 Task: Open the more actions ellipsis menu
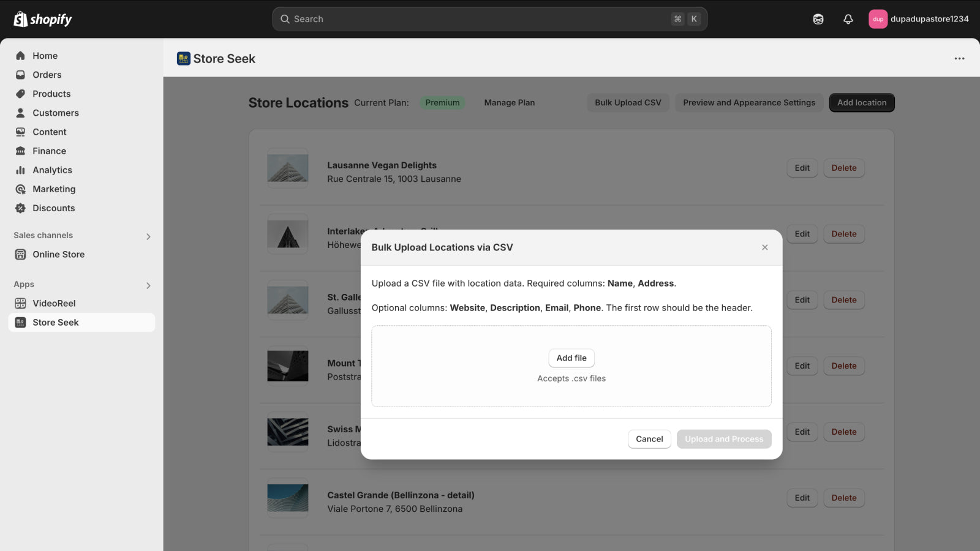(x=959, y=58)
